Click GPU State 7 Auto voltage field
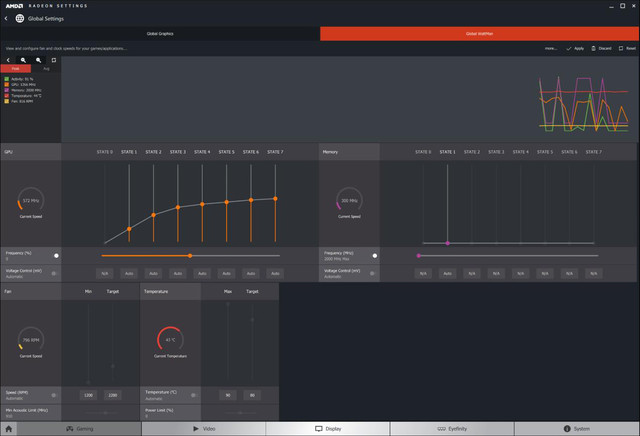640x436 pixels. 275,273
